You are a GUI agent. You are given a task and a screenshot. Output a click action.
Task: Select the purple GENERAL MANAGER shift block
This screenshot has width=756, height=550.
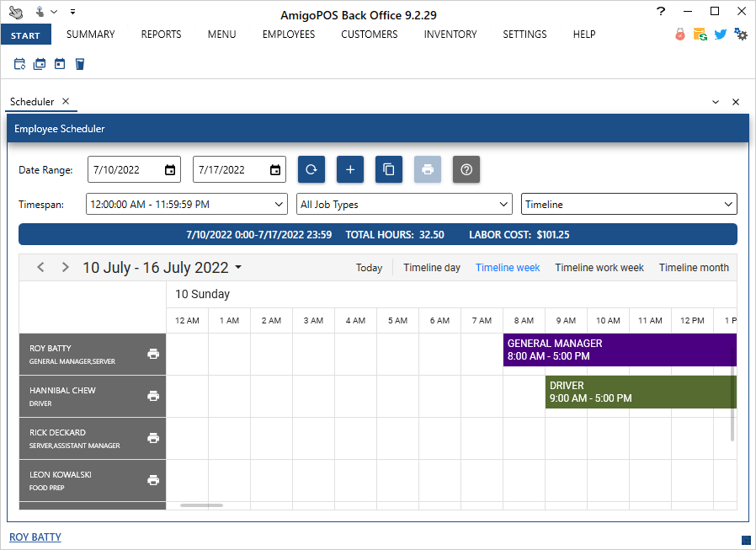[620, 350]
